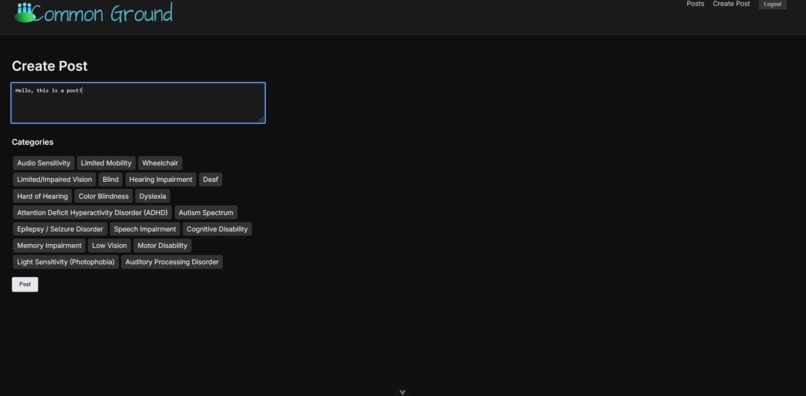This screenshot has width=806, height=396.
Task: Open the Create Post navigation link
Action: pyautogui.click(x=731, y=4)
